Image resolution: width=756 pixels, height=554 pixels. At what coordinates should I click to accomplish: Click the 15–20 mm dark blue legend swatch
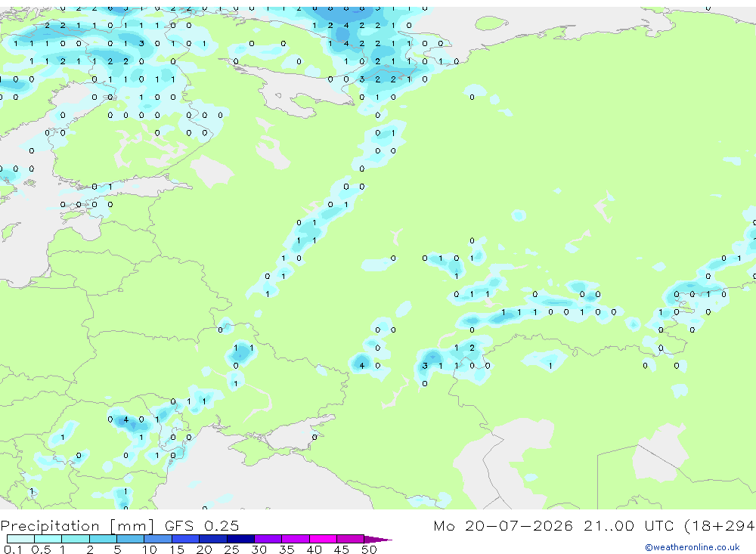pyautogui.click(x=185, y=539)
